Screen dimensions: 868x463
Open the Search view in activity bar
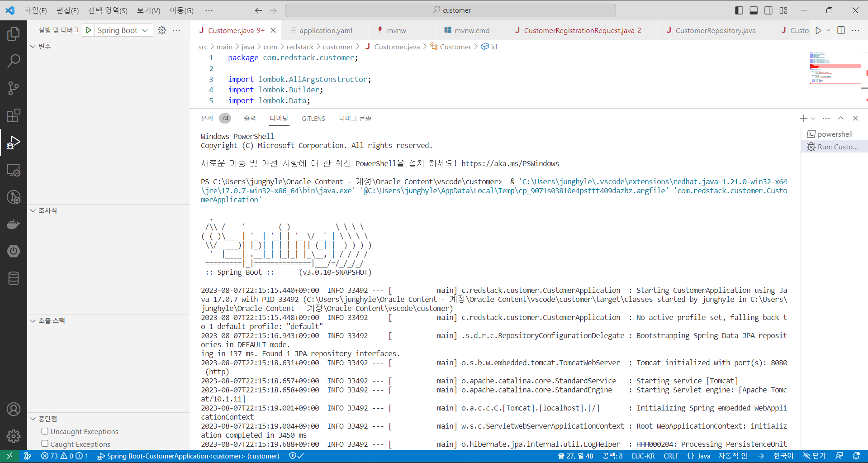click(14, 61)
